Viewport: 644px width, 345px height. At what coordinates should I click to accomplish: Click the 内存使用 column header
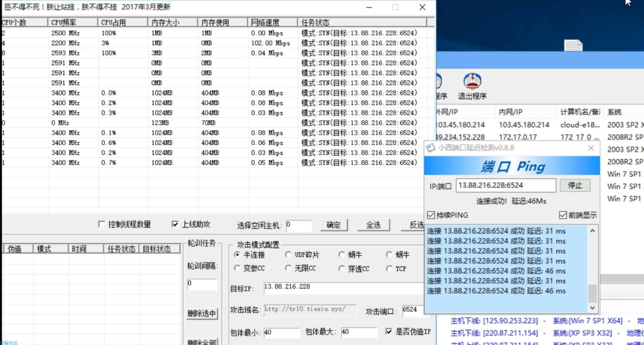[222, 22]
